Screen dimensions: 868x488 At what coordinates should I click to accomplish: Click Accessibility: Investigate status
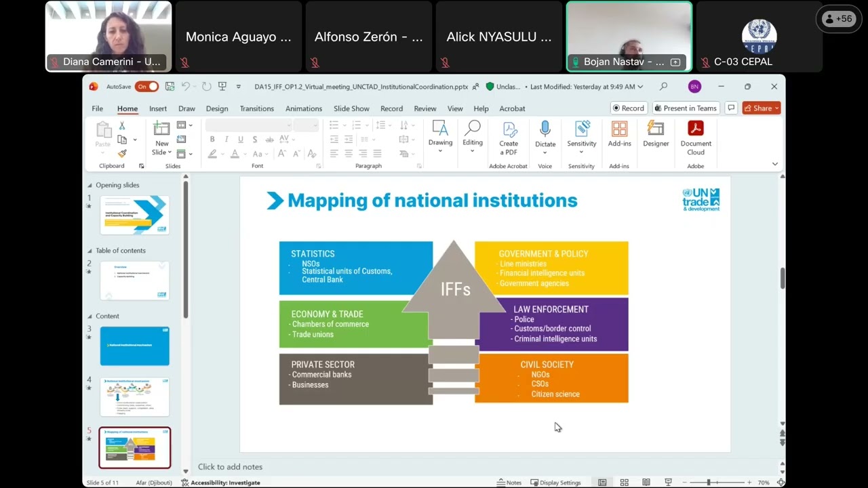point(220,483)
